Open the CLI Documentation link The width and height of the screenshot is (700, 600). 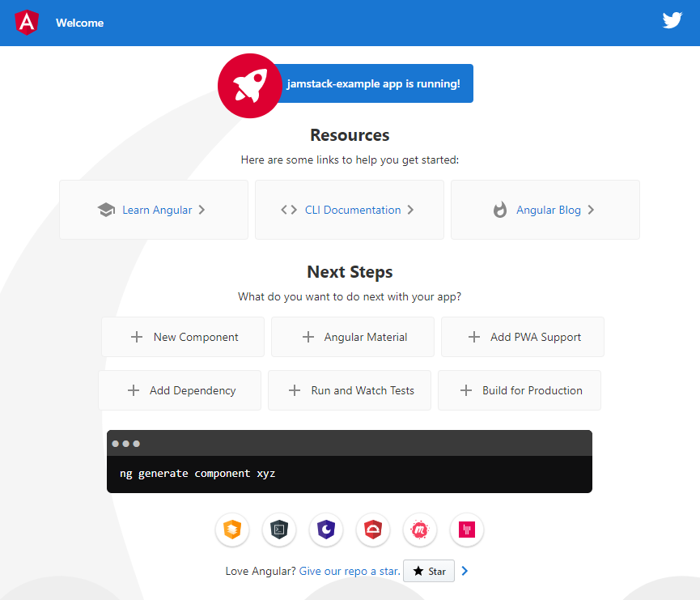click(350, 210)
